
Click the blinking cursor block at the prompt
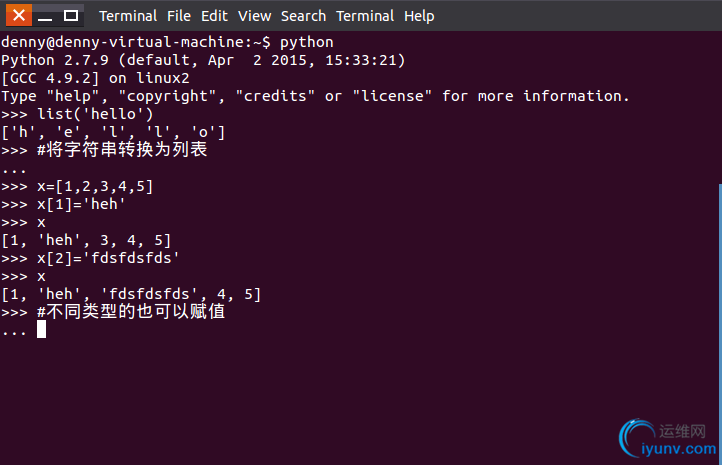pos(41,330)
